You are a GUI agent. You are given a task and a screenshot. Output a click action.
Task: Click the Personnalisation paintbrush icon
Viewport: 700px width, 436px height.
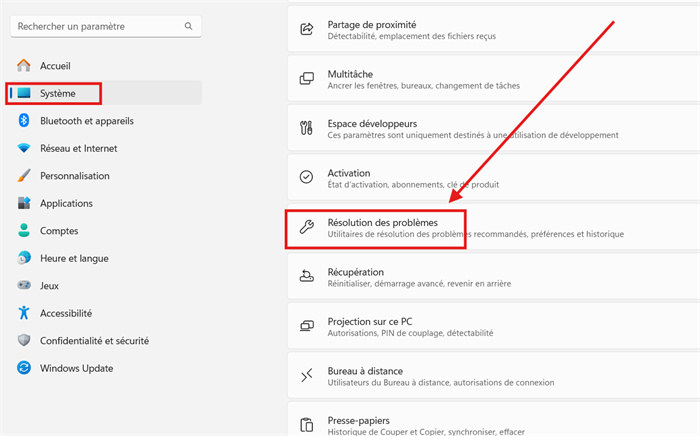coord(24,175)
